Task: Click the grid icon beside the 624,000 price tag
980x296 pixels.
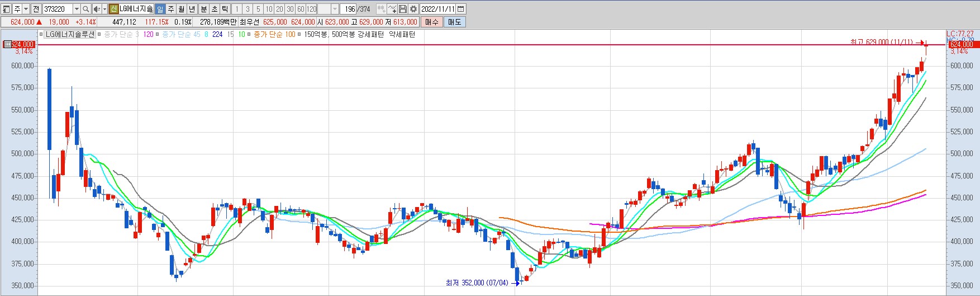Action: (7, 44)
